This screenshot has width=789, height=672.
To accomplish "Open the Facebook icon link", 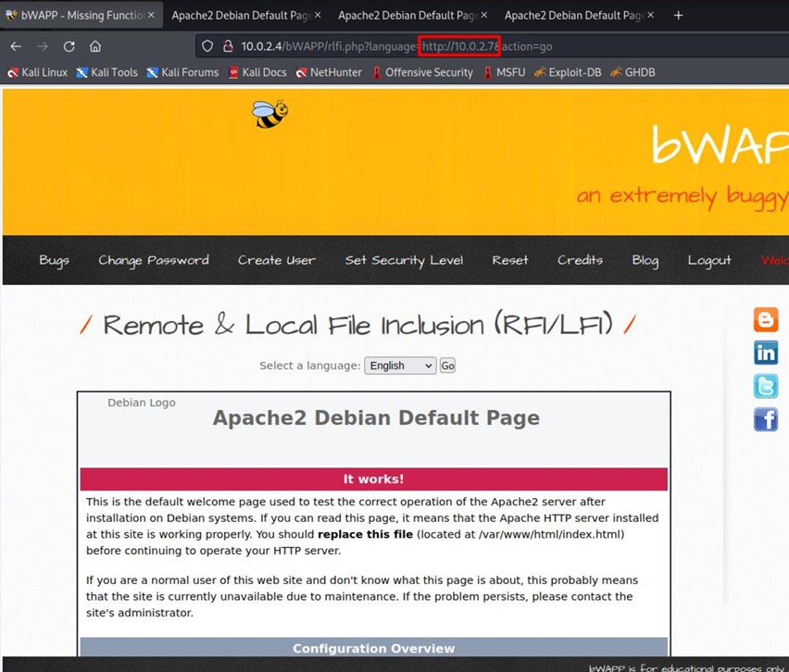I will [x=766, y=419].
